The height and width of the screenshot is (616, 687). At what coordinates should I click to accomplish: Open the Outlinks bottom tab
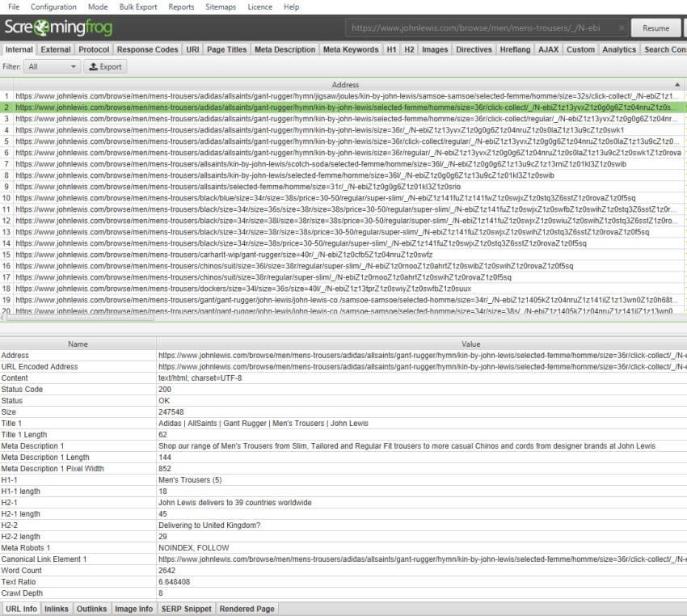point(91,609)
